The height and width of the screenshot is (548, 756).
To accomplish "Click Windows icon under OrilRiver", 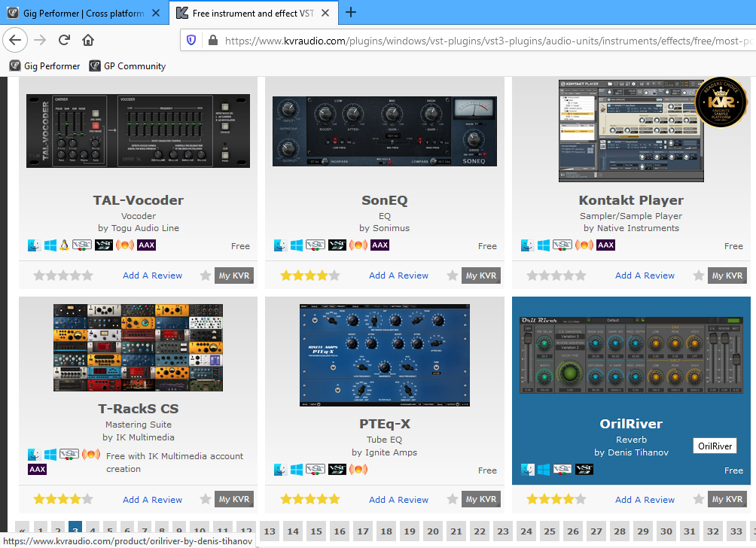I will click(544, 470).
